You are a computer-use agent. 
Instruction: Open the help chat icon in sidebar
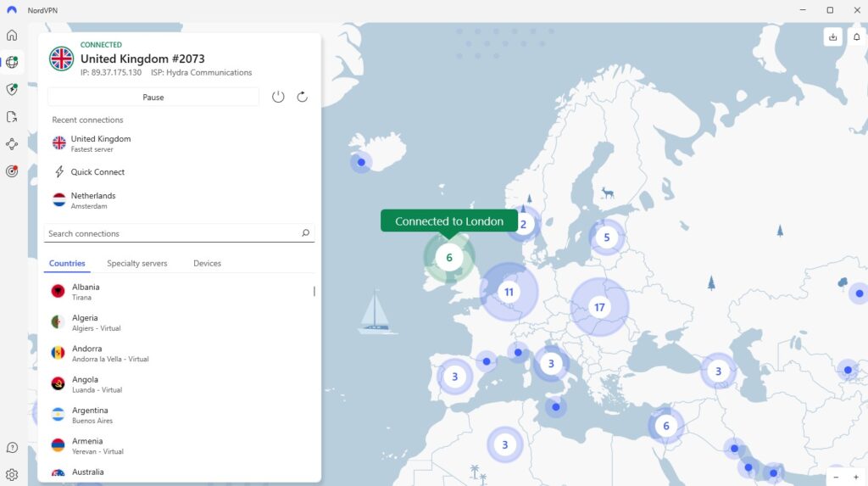(12, 448)
